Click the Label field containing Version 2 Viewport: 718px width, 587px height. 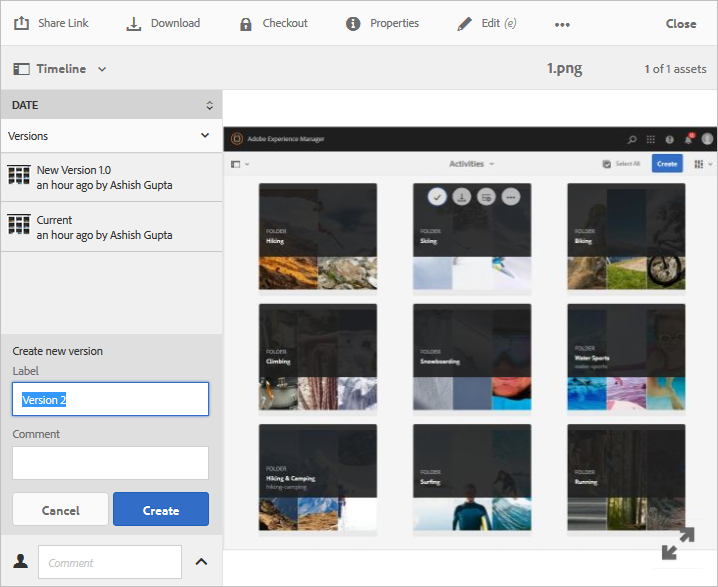point(110,399)
